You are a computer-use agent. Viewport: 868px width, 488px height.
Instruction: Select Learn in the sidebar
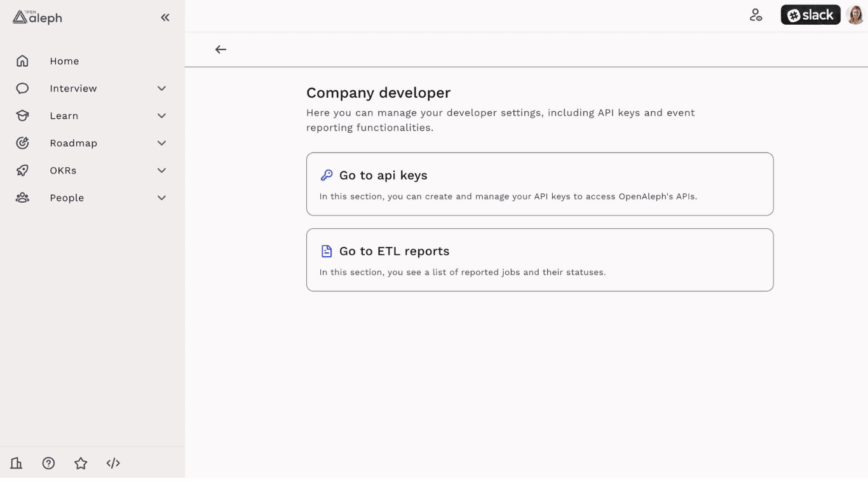click(x=64, y=116)
